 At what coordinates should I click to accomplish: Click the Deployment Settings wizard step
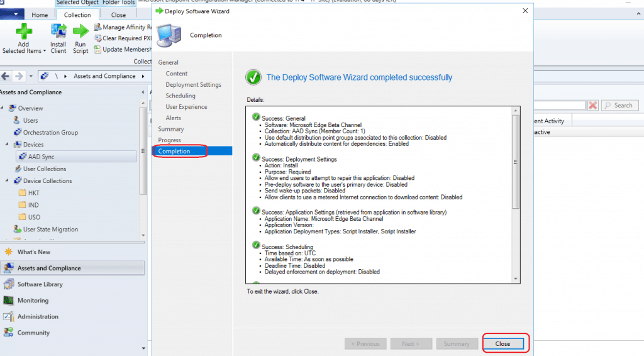(x=194, y=84)
